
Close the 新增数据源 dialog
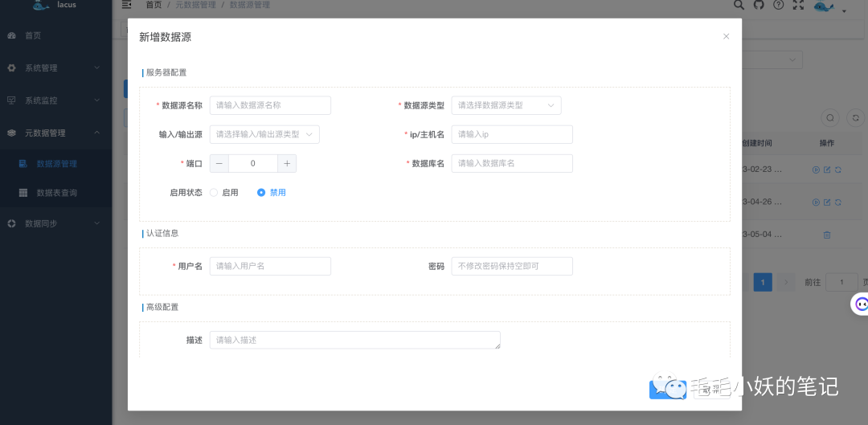click(x=726, y=36)
